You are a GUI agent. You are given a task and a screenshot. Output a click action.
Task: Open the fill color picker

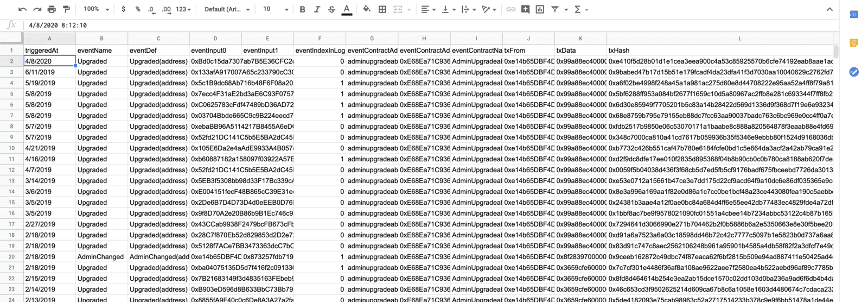367,9
